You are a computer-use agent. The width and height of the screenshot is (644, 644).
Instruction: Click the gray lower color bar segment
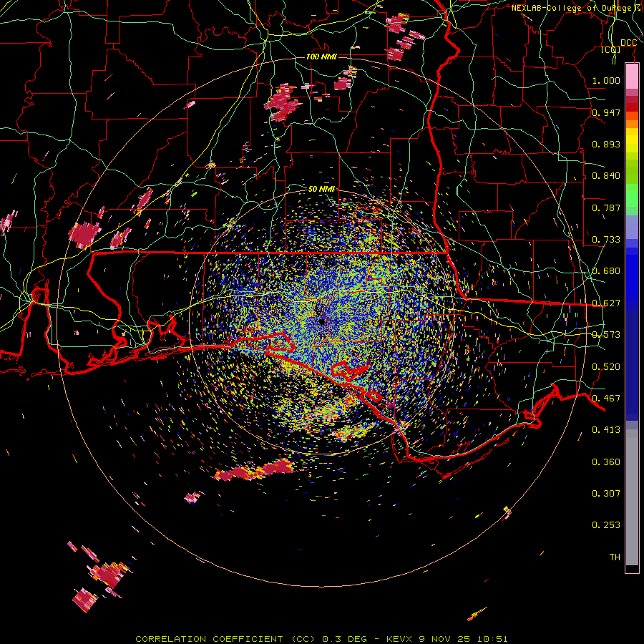(x=632, y=497)
